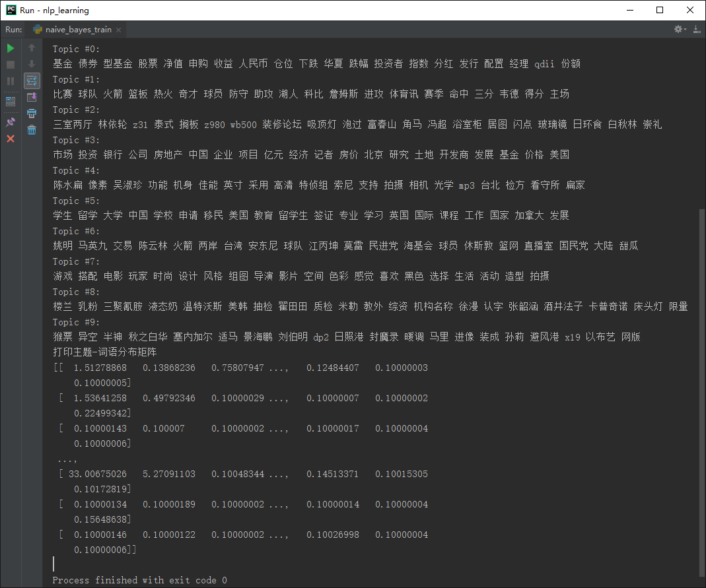Click the word '三聚氰胺' in Topic #8 keywords

pyautogui.click(x=123, y=306)
